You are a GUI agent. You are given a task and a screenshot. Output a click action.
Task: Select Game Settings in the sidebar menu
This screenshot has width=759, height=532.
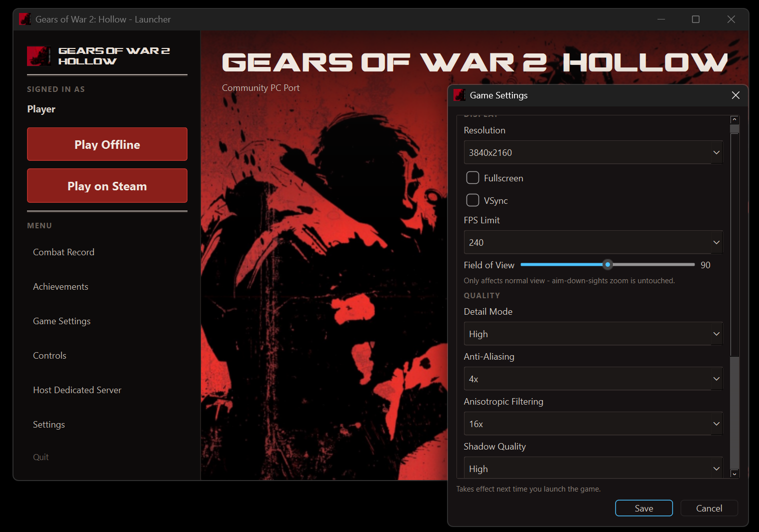62,321
